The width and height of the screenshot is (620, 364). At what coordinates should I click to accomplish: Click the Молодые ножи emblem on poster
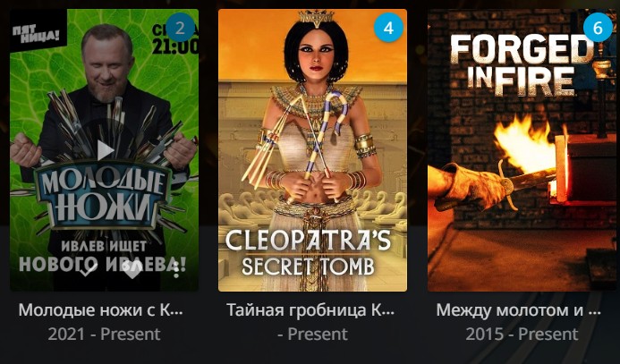click(x=104, y=194)
